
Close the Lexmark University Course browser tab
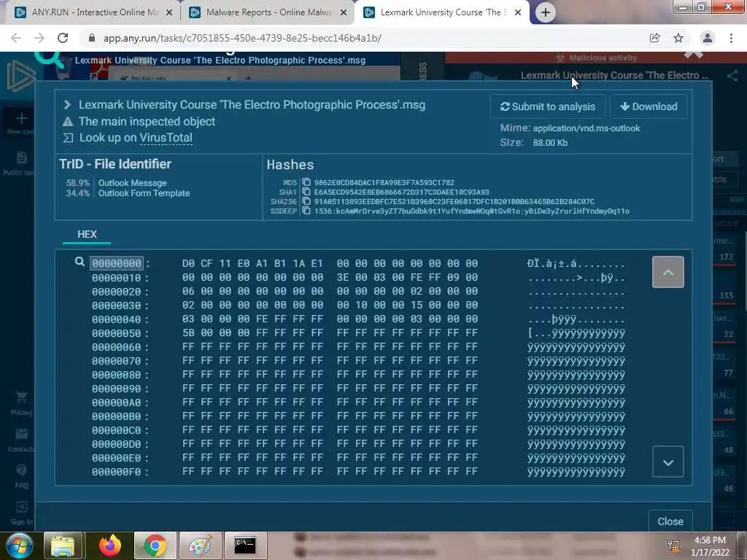click(518, 13)
